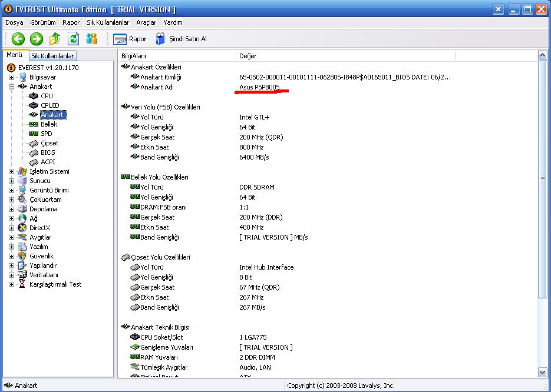This screenshot has height=392, width=551.
Task: Open the Araçlar menu
Action: coord(146,22)
